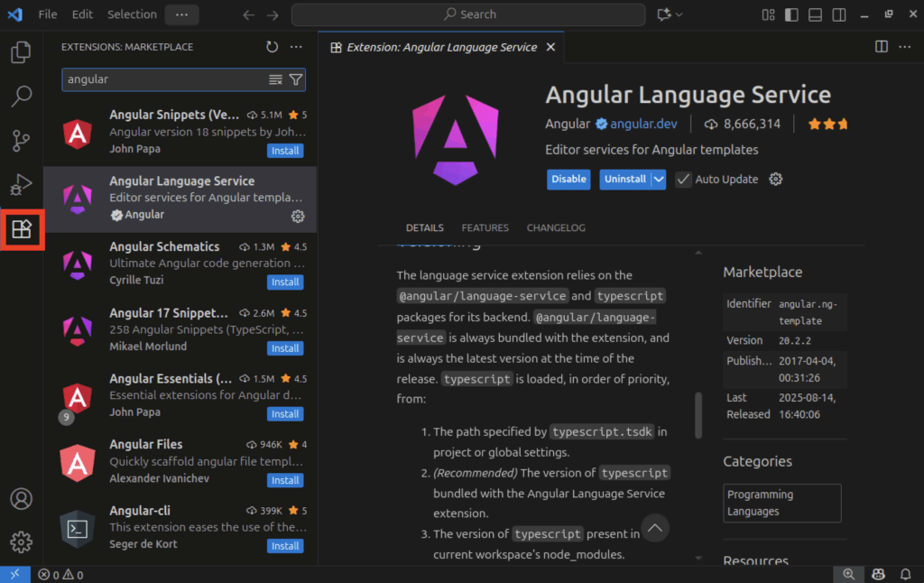This screenshot has height=583, width=924.
Task: Expand the hidden menu bar items ellipsis
Action: (182, 14)
